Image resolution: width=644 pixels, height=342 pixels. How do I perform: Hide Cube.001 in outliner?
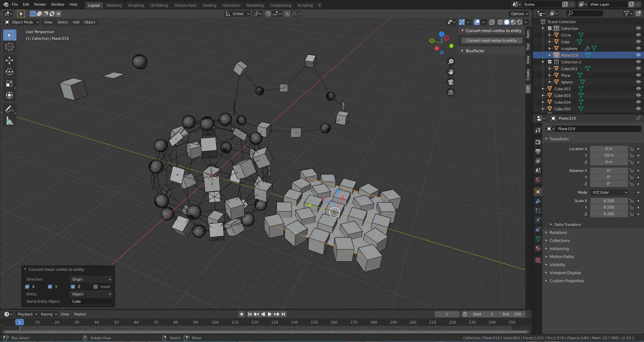point(638,68)
